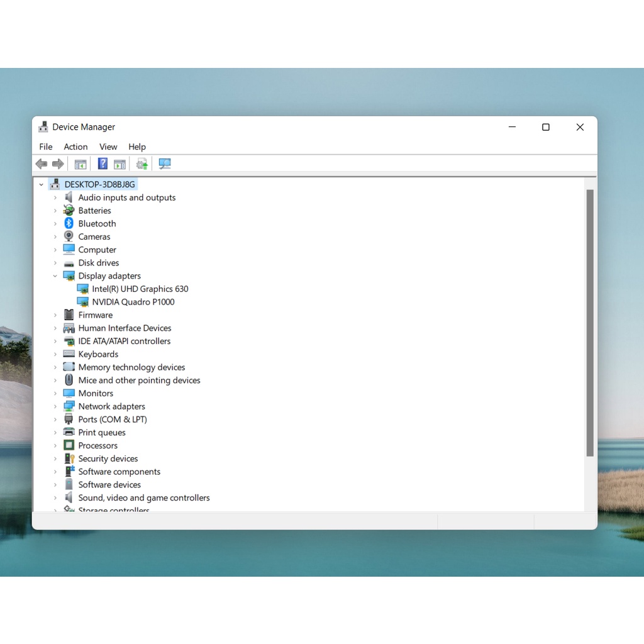The width and height of the screenshot is (644, 644).
Task: Click Show/Hide Console Tree toolbar icon
Action: [x=80, y=164]
